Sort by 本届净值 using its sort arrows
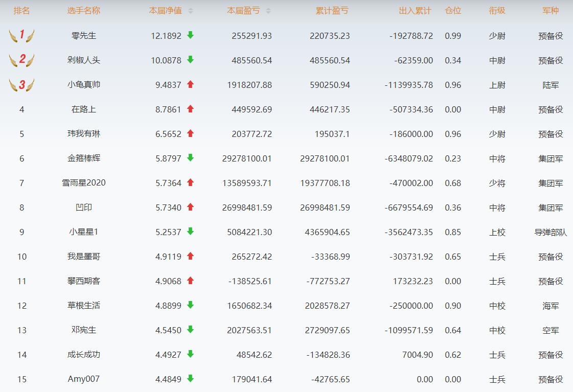 [191, 11]
